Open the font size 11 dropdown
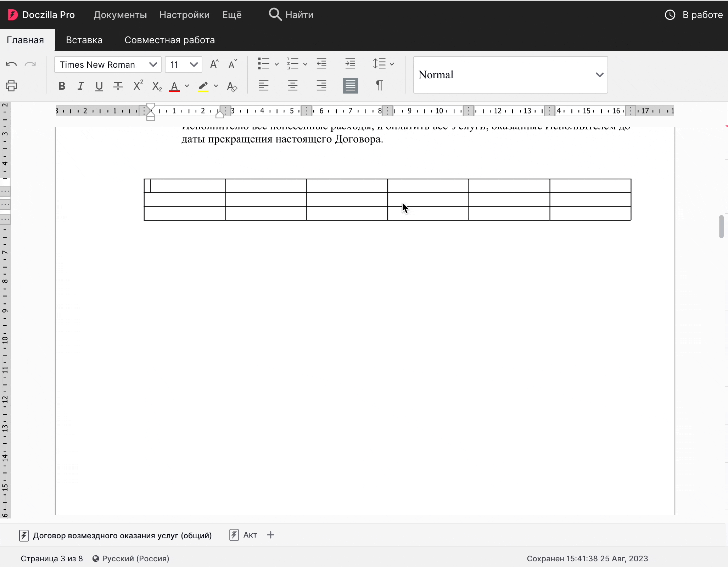Viewport: 728px width, 567px height. (x=184, y=64)
